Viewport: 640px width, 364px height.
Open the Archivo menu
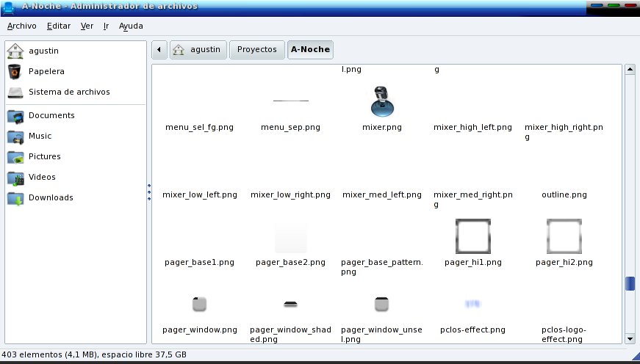21,26
